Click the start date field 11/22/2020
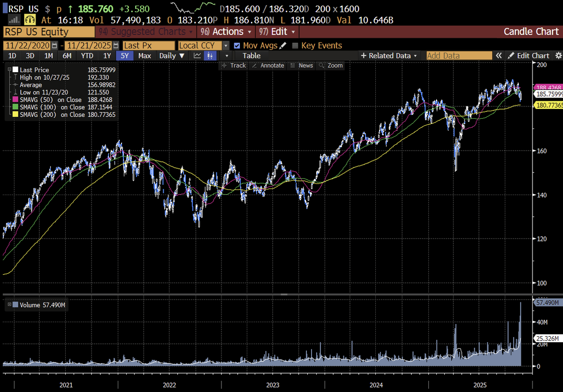Viewport: 563px width, 392px height. point(28,45)
